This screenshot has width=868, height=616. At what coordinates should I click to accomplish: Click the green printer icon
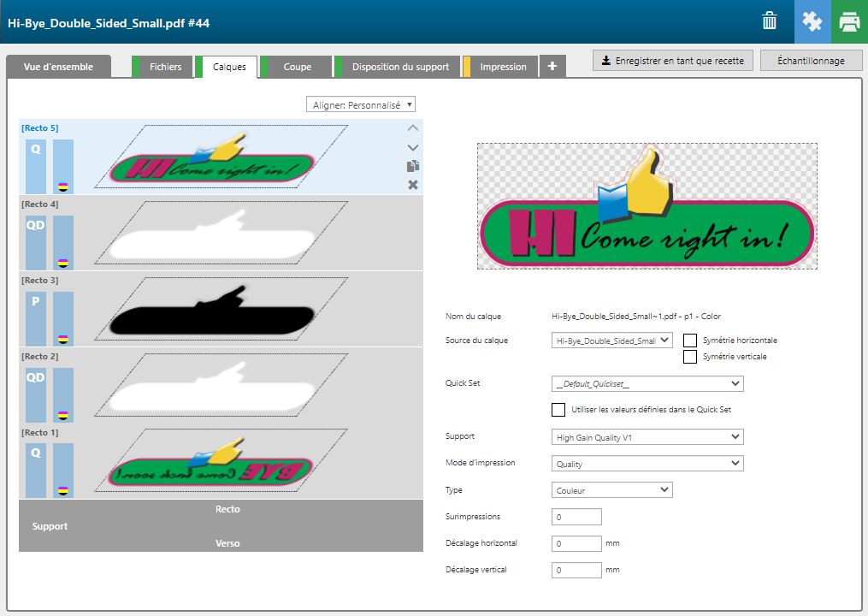click(x=848, y=22)
